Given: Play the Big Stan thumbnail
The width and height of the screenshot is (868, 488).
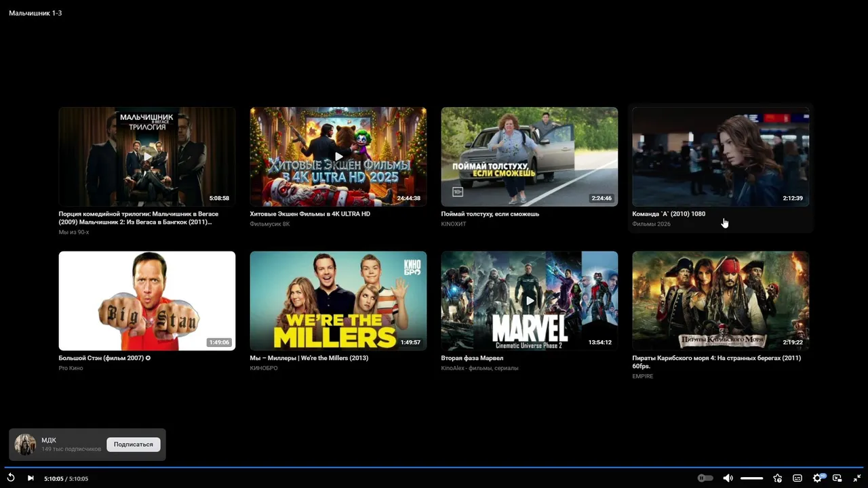Looking at the screenshot, I should [x=147, y=301].
